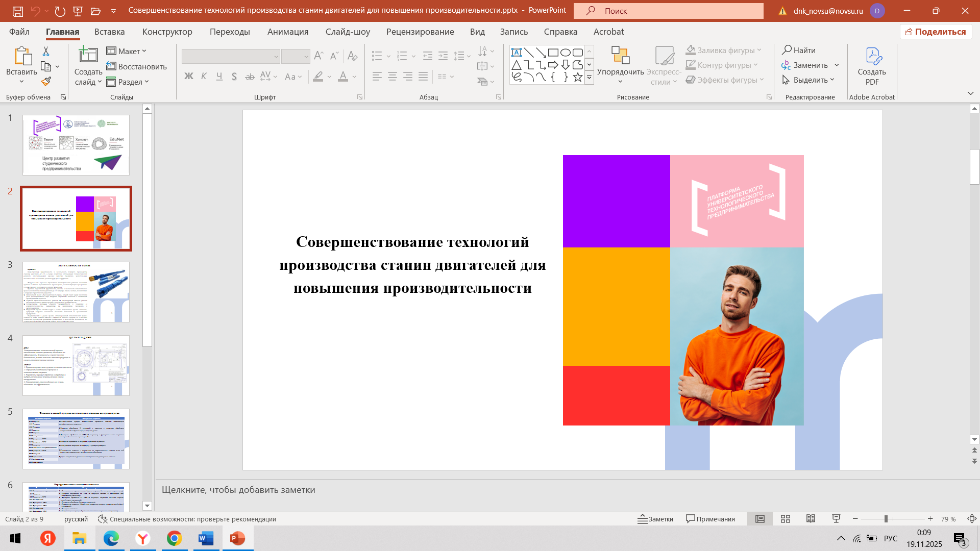Select the rectangle shape in shapes gallery
Viewport: 980px width, 551px height.
pos(553,53)
